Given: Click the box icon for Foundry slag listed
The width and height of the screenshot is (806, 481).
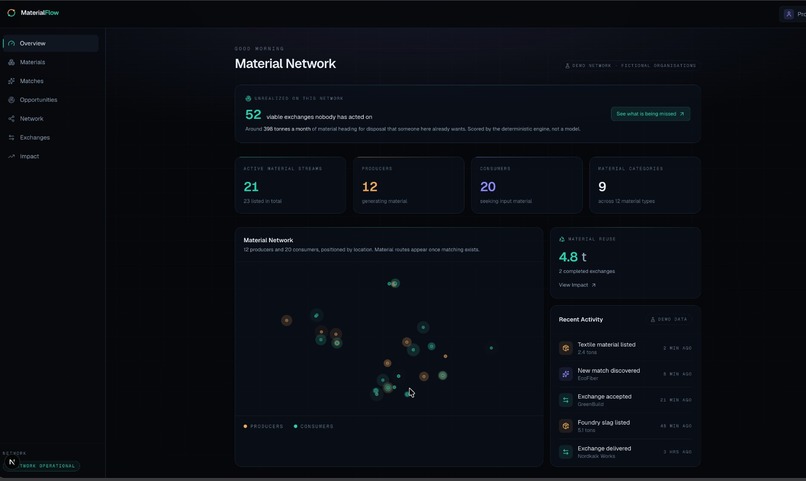Looking at the screenshot, I should pyautogui.click(x=565, y=426).
